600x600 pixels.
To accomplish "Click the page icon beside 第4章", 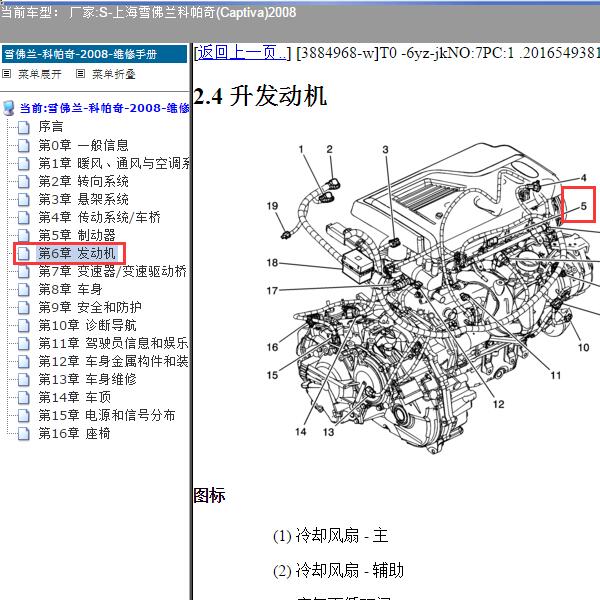I will [24, 217].
